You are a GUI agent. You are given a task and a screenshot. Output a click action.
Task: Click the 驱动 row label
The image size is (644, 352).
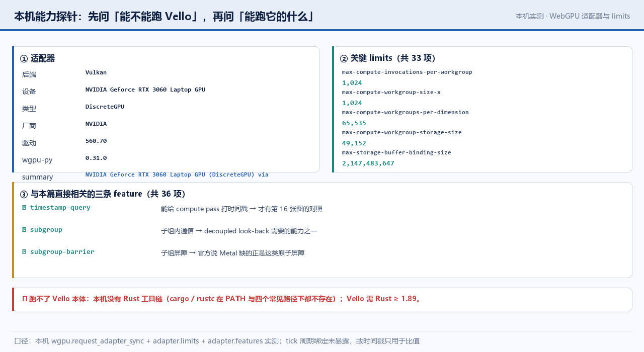[29, 143]
